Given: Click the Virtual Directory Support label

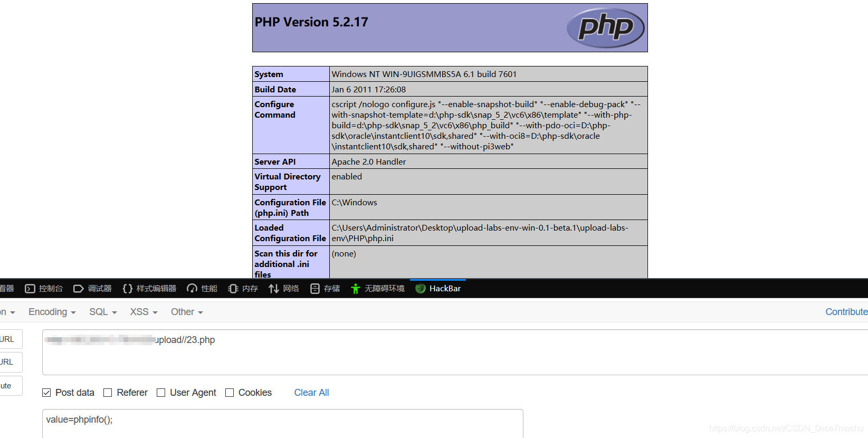Looking at the screenshot, I should [288, 182].
